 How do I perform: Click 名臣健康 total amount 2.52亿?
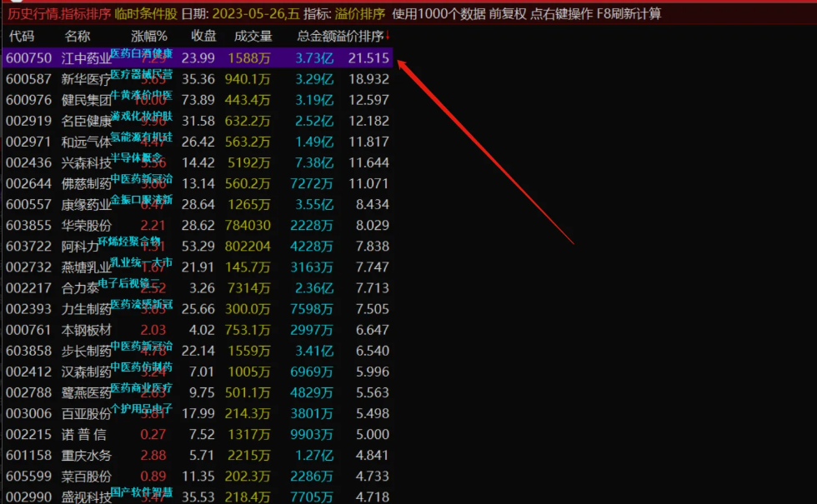[314, 121]
